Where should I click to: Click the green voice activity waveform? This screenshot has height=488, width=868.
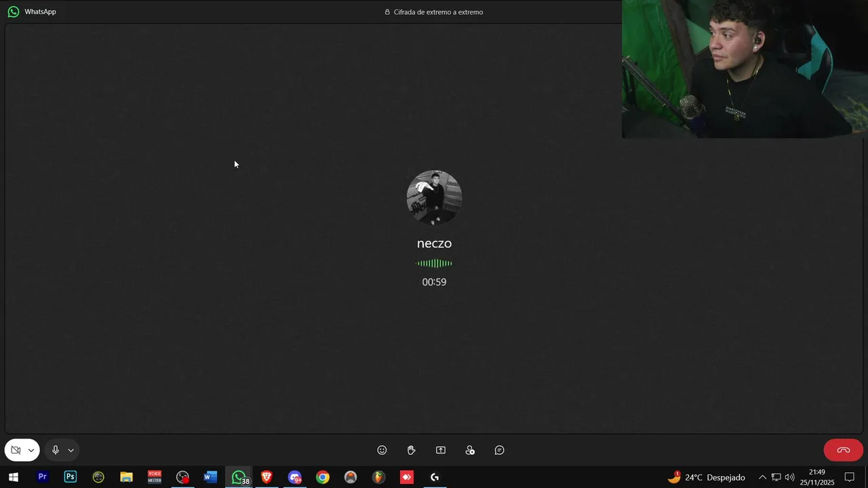(x=434, y=263)
